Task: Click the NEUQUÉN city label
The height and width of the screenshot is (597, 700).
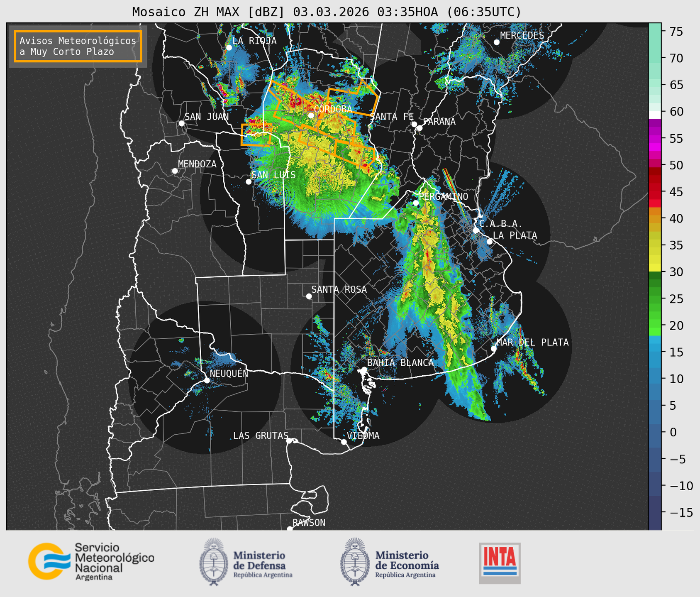Action: (x=229, y=373)
